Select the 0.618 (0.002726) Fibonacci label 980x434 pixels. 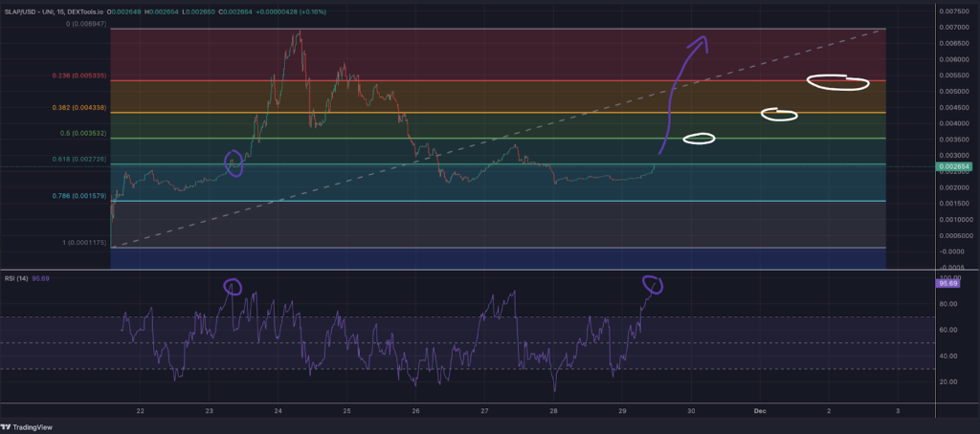tap(80, 160)
